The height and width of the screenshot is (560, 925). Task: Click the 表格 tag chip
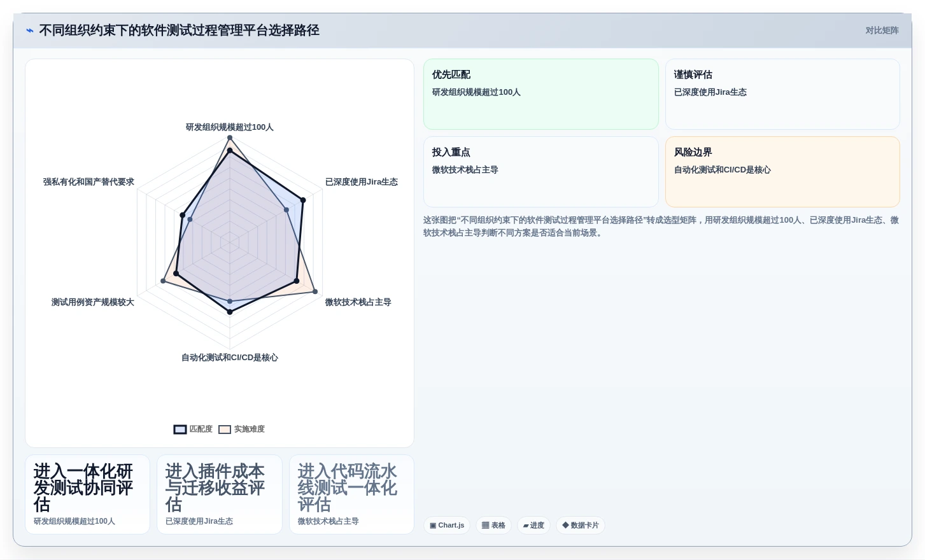pyautogui.click(x=493, y=525)
